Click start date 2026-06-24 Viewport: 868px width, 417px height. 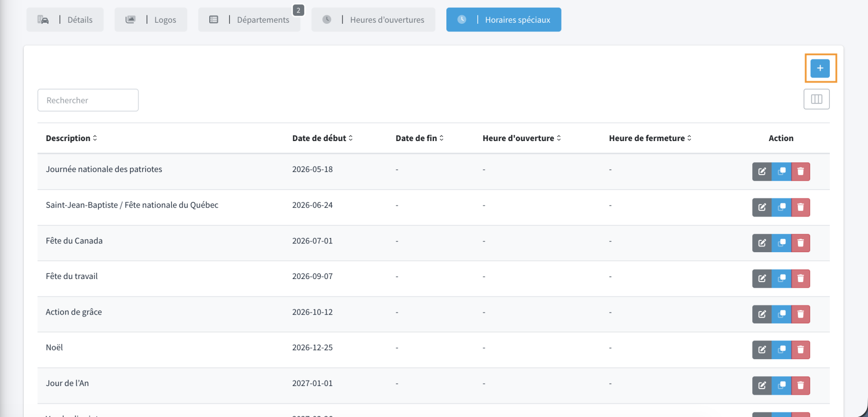(312, 205)
